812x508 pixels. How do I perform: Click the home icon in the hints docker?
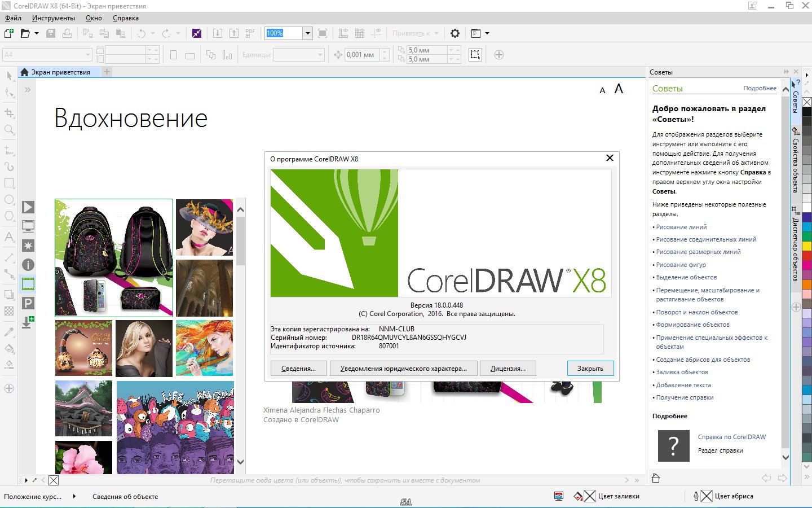pyautogui.click(x=656, y=478)
